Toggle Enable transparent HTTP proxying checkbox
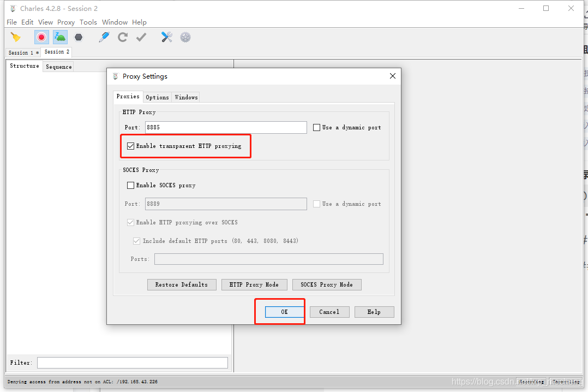The image size is (588, 392). tap(130, 146)
